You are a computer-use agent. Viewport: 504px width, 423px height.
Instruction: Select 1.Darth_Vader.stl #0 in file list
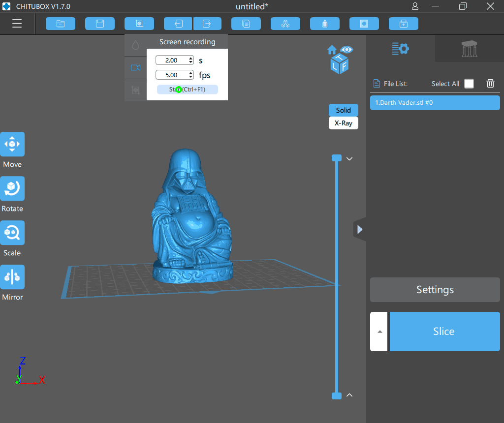435,103
